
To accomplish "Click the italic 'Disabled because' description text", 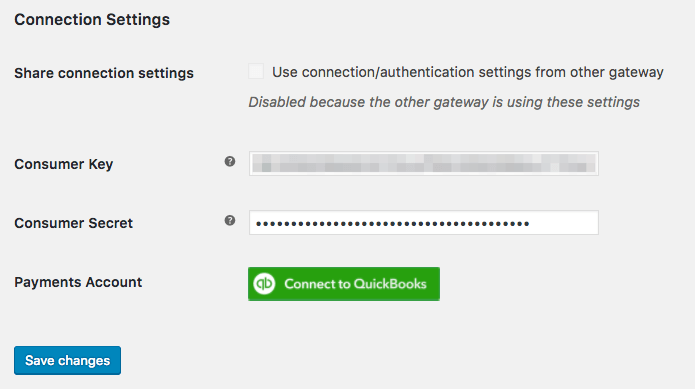I will pyautogui.click(x=444, y=102).
